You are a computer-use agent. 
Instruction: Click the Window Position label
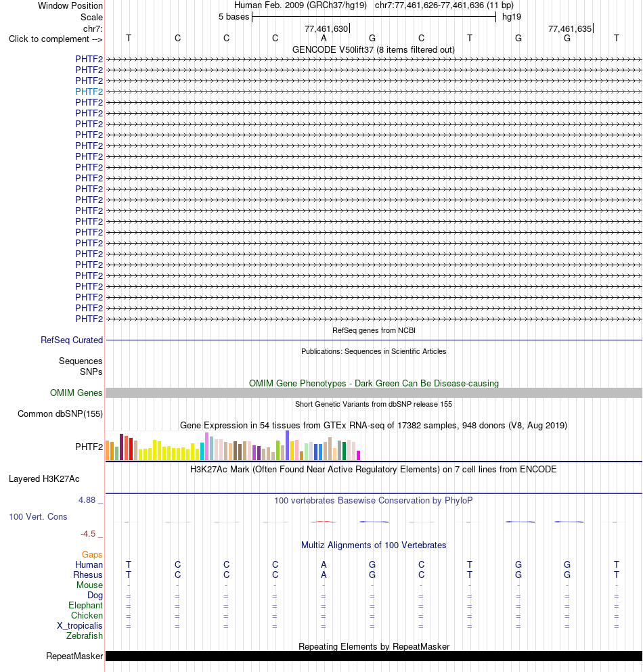click(x=70, y=5)
